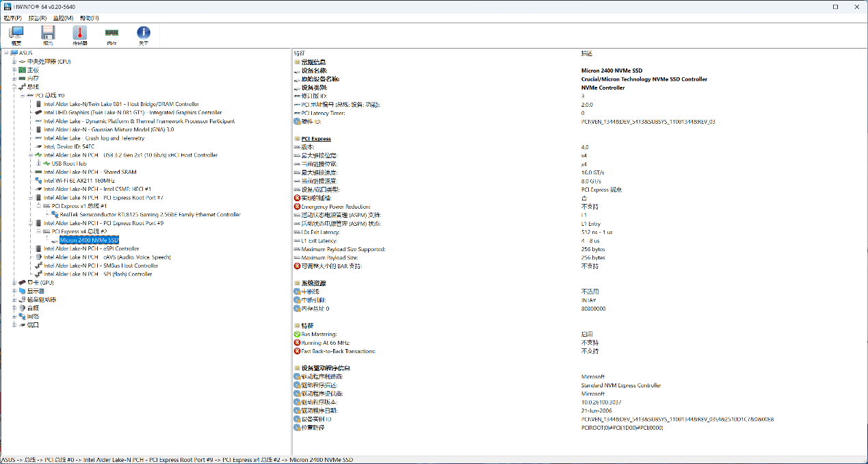868x464 pixels.
Task: Expand the 显卡 (GPU) tree node
Action: tap(14, 283)
